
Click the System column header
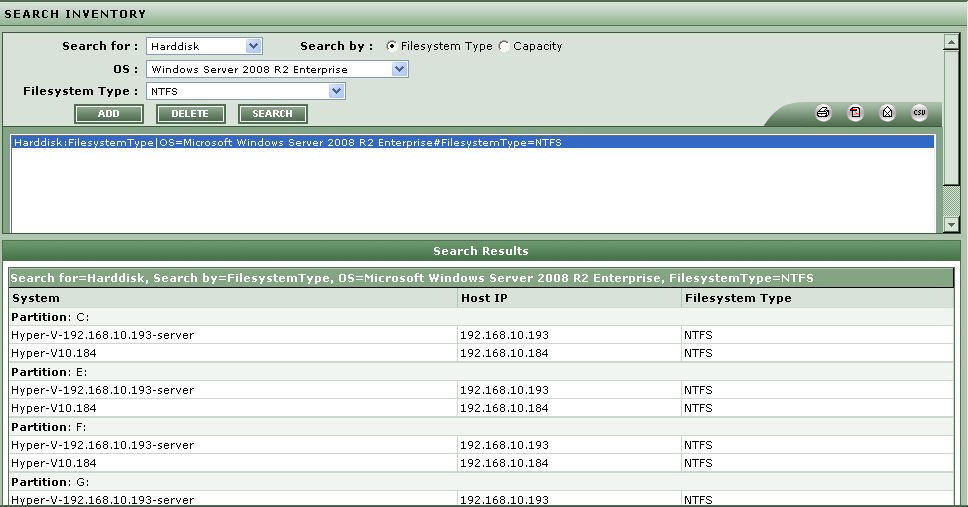click(233, 298)
